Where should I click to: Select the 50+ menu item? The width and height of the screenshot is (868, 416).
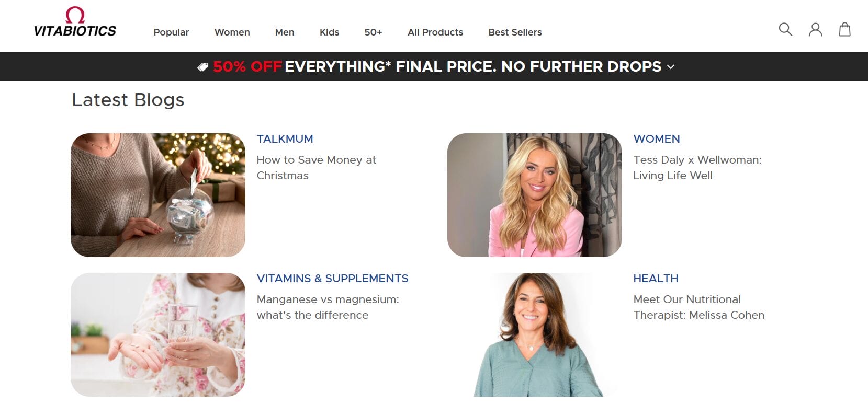(x=373, y=32)
